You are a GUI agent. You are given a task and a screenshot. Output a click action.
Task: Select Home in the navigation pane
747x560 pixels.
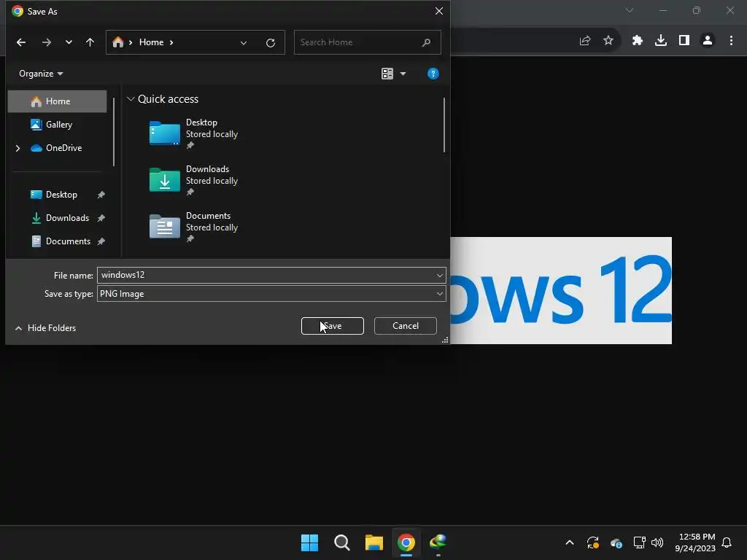click(x=57, y=101)
